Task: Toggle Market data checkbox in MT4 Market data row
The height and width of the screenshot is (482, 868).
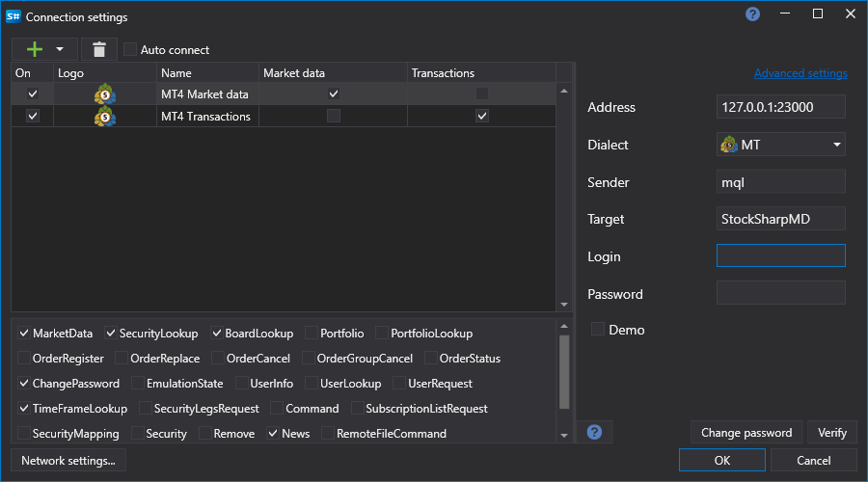Action: coord(334,94)
